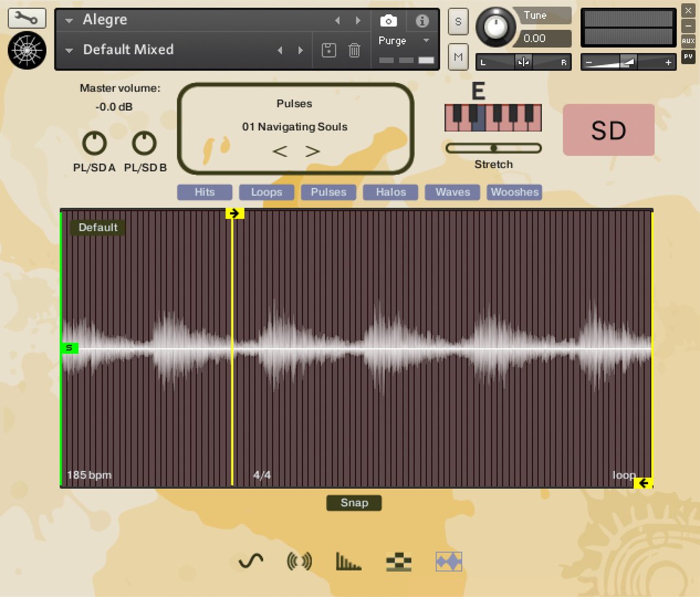
Task: Click the save preset floppy icon
Action: point(329,50)
